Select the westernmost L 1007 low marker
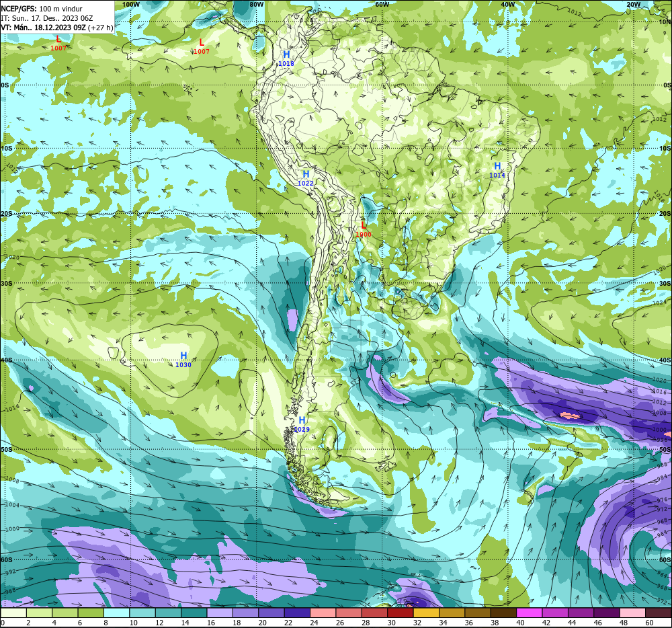Screen dimensions: 672x628 58,43
